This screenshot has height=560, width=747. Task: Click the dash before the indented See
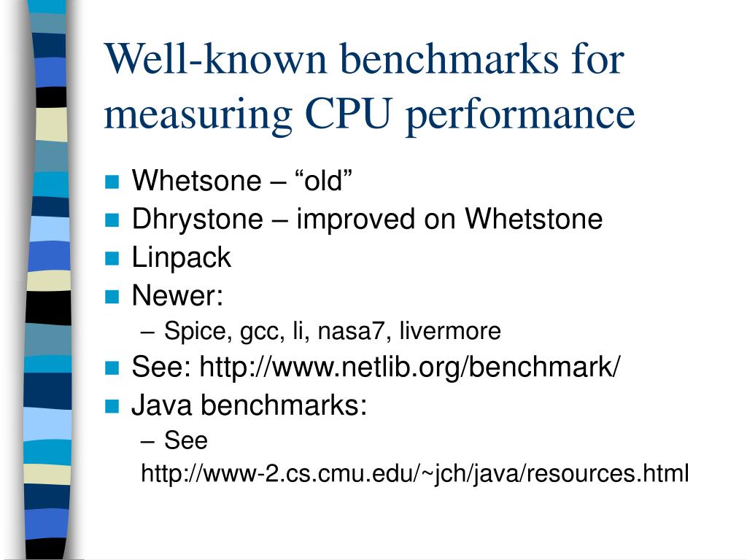click(x=147, y=442)
